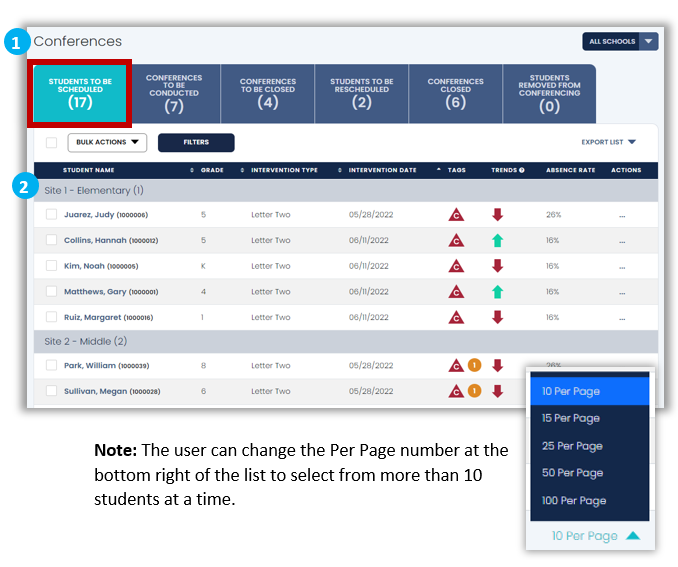Click the red conference tag icon for Ruiz, Margaret
678x567 pixels.
tap(456, 317)
